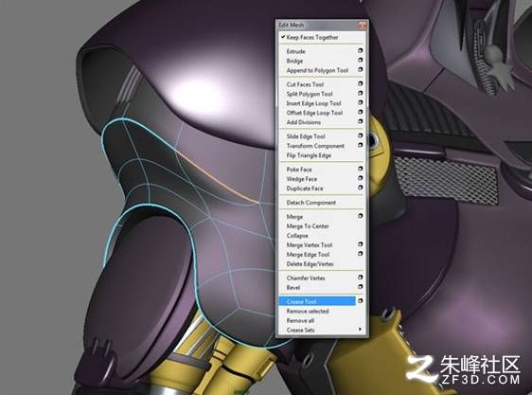Activate the Slide Edge Tool
Screen dimensions: 532x395
[306, 136]
